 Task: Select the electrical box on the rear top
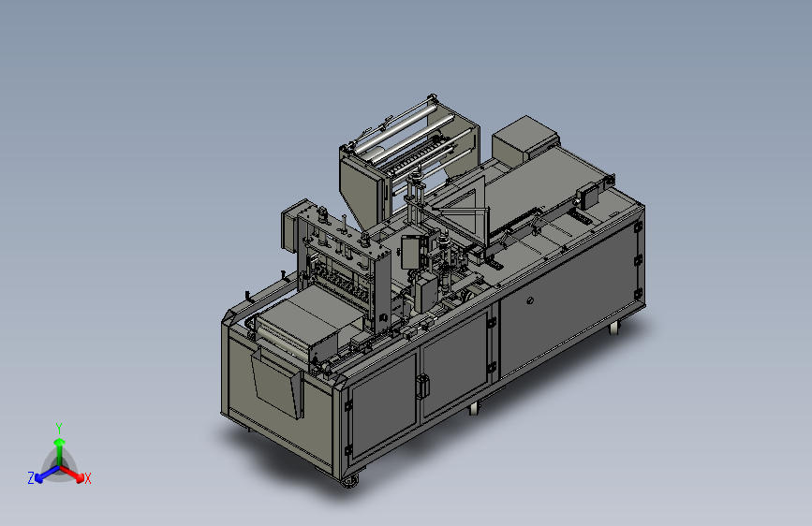[524, 139]
